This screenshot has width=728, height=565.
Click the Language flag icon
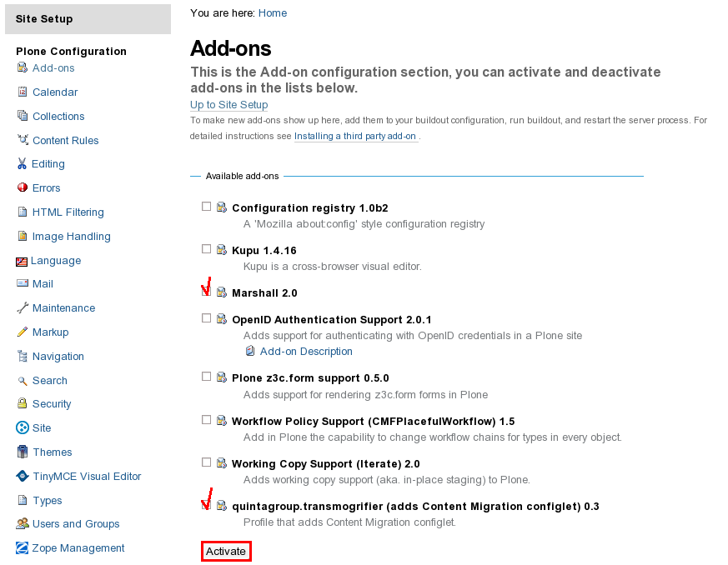click(23, 261)
